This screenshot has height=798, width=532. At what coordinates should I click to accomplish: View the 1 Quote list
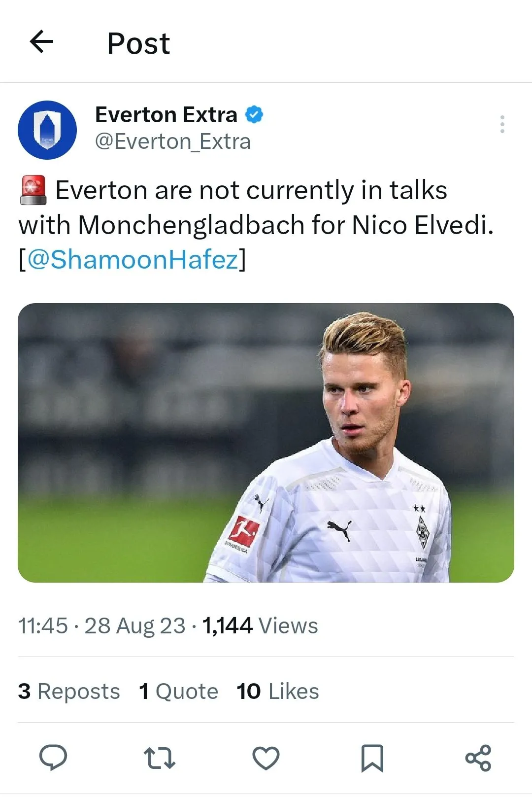click(x=178, y=691)
